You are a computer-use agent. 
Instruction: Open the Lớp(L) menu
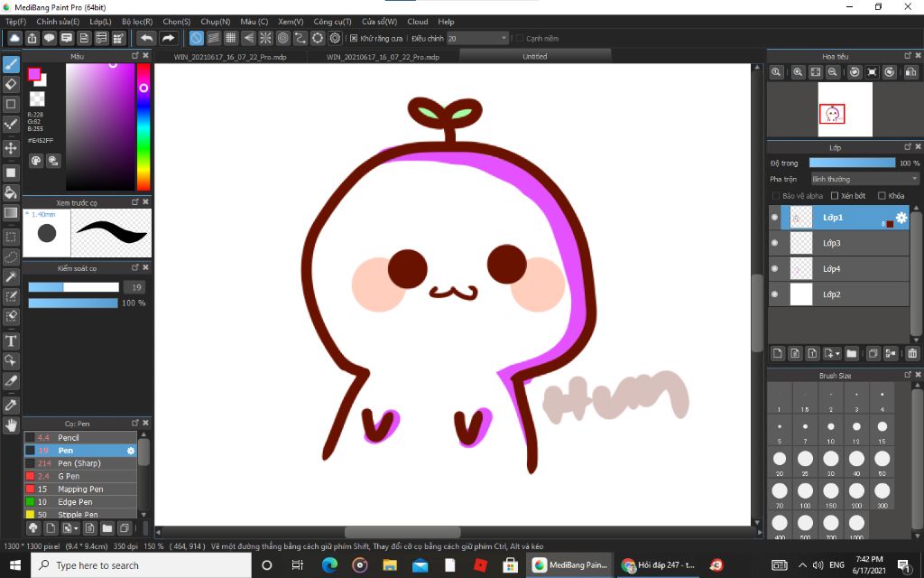point(100,22)
